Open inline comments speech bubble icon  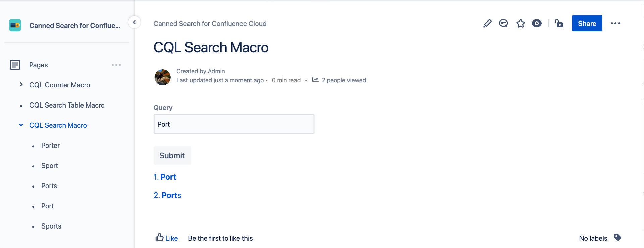pyautogui.click(x=503, y=24)
